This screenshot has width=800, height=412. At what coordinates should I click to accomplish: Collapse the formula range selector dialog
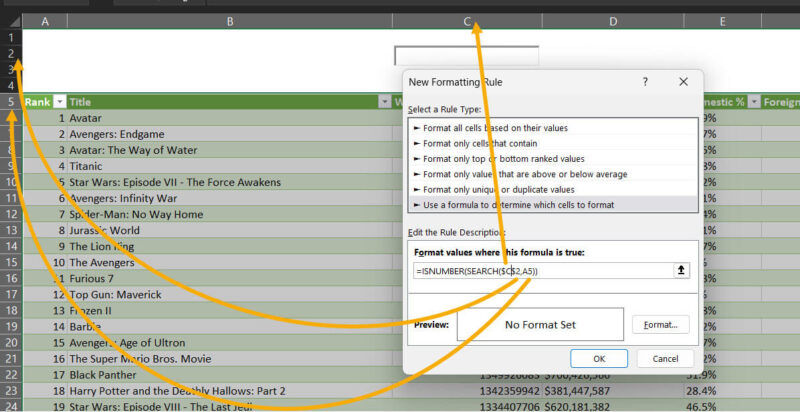tap(681, 271)
